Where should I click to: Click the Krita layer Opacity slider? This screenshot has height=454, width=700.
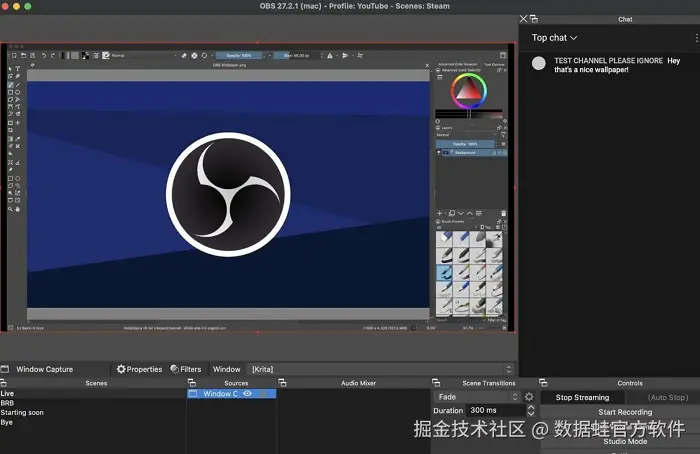pyautogui.click(x=465, y=144)
